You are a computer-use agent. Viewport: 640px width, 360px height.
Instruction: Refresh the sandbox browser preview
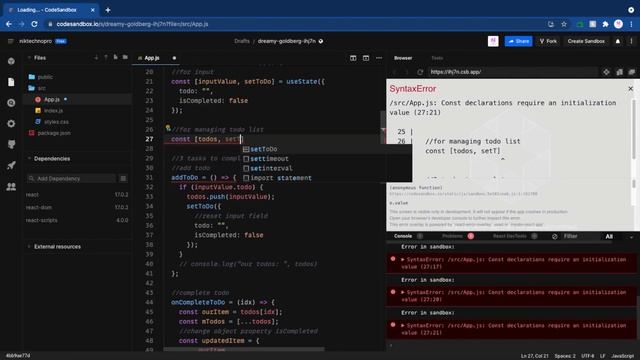(x=420, y=72)
